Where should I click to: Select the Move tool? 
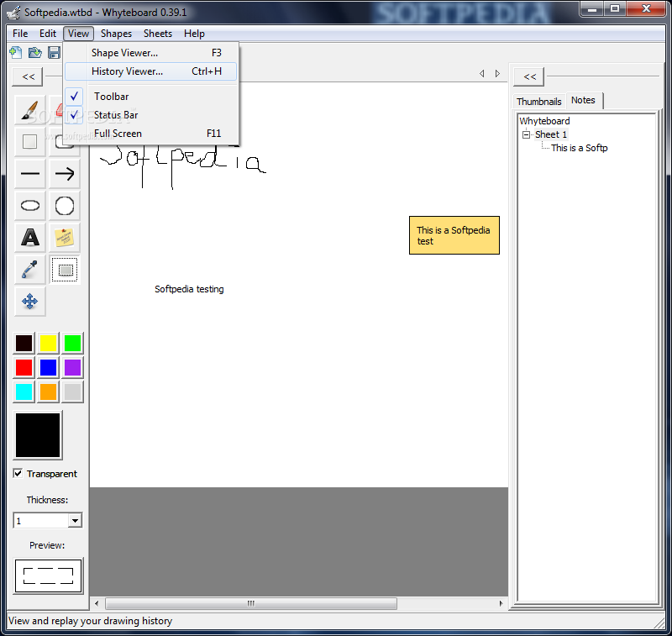pos(30,302)
